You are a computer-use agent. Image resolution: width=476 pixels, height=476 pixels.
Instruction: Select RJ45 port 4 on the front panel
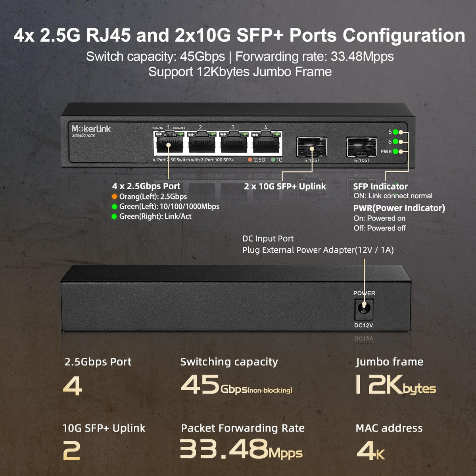click(x=266, y=144)
